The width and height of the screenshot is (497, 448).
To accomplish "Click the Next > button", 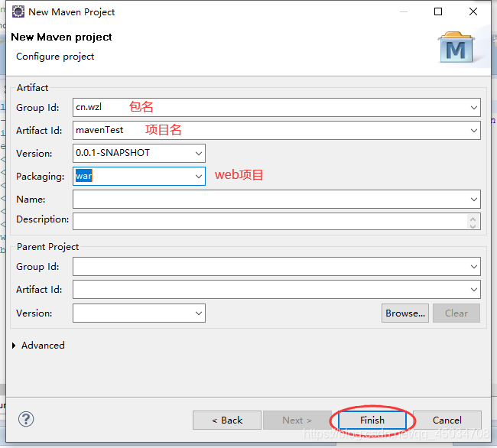I will pyautogui.click(x=297, y=420).
